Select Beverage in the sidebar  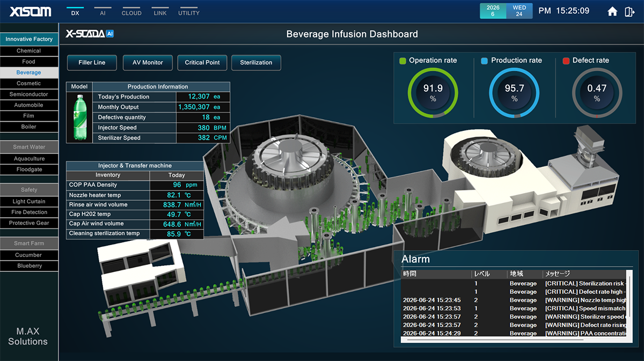pyautogui.click(x=29, y=72)
